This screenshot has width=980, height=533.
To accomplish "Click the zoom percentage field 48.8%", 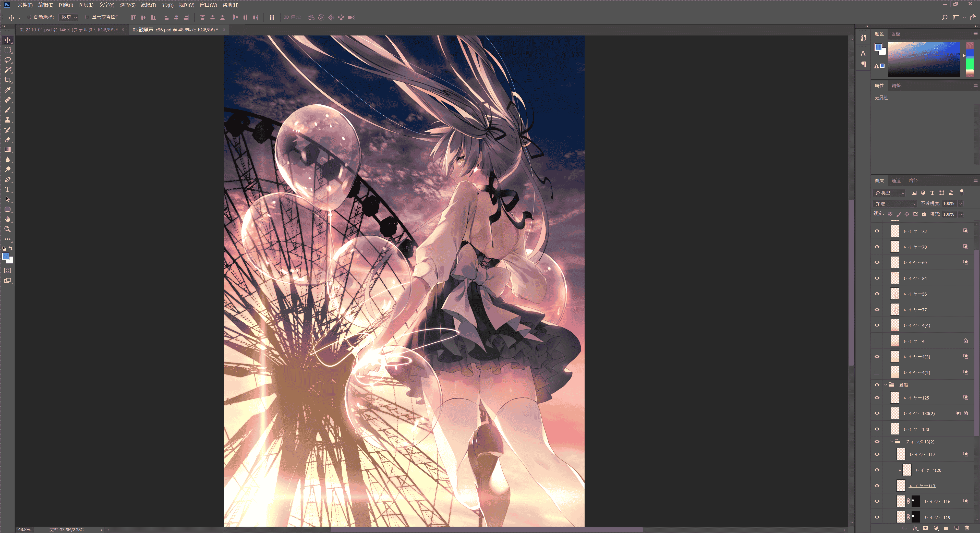I will [24, 529].
